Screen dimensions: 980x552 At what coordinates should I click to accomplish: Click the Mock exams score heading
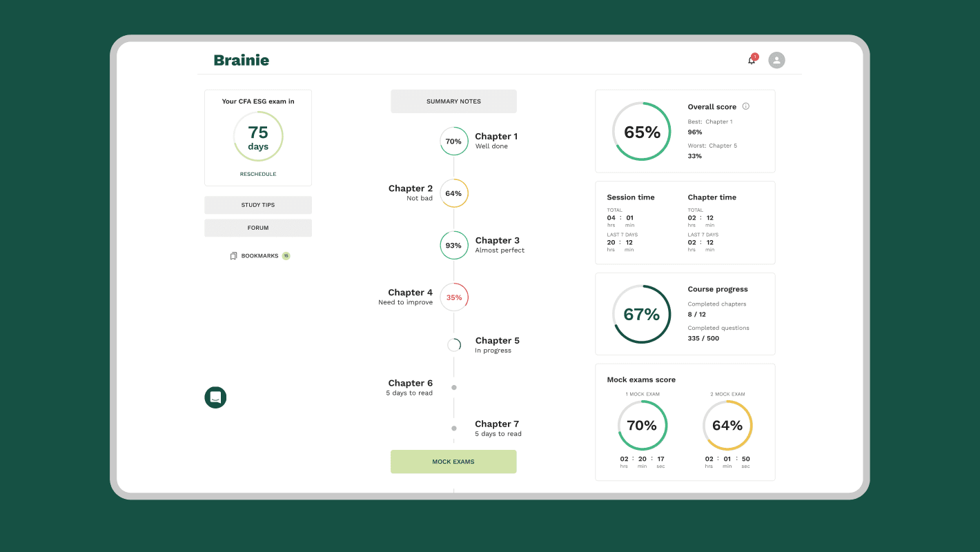coord(641,379)
